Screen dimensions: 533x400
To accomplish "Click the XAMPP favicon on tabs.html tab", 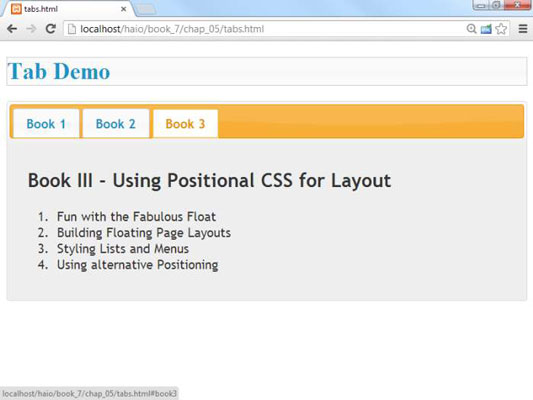I will click(16, 9).
